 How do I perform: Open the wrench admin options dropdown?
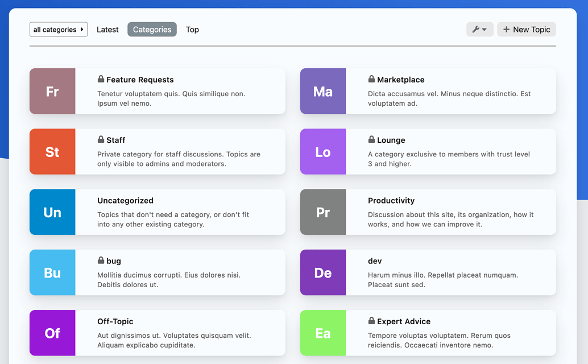(x=479, y=30)
